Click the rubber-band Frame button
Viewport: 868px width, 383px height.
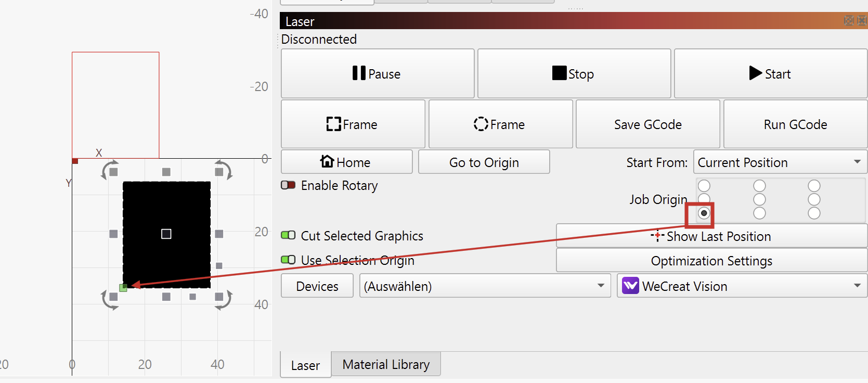500,124
